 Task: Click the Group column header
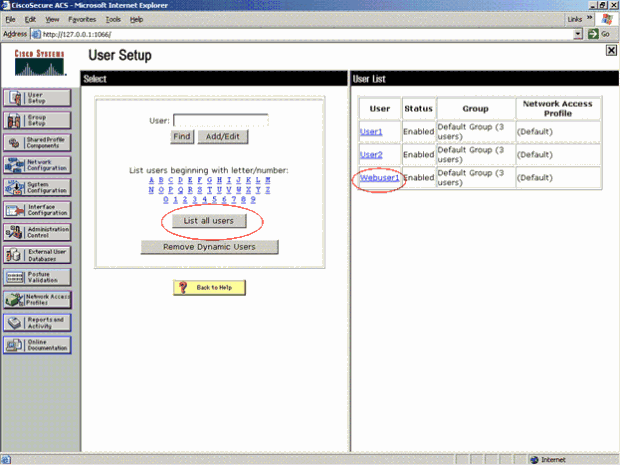click(476, 108)
